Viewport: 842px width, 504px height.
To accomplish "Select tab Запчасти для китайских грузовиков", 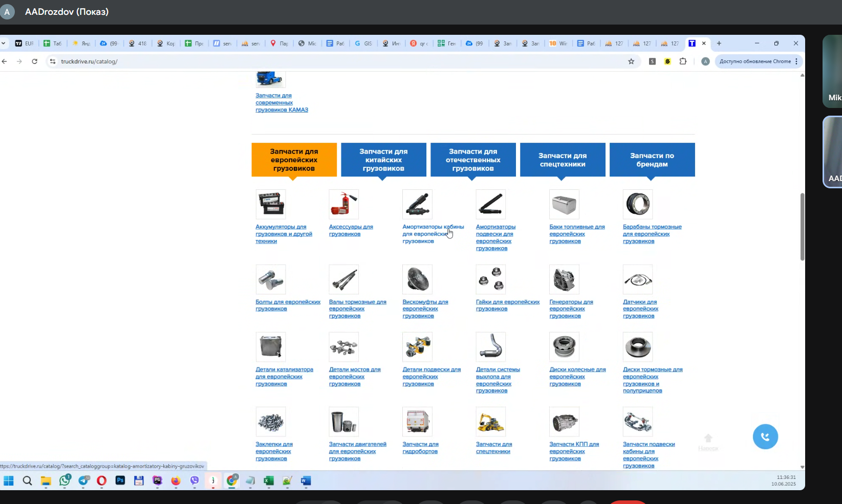I will click(x=383, y=160).
